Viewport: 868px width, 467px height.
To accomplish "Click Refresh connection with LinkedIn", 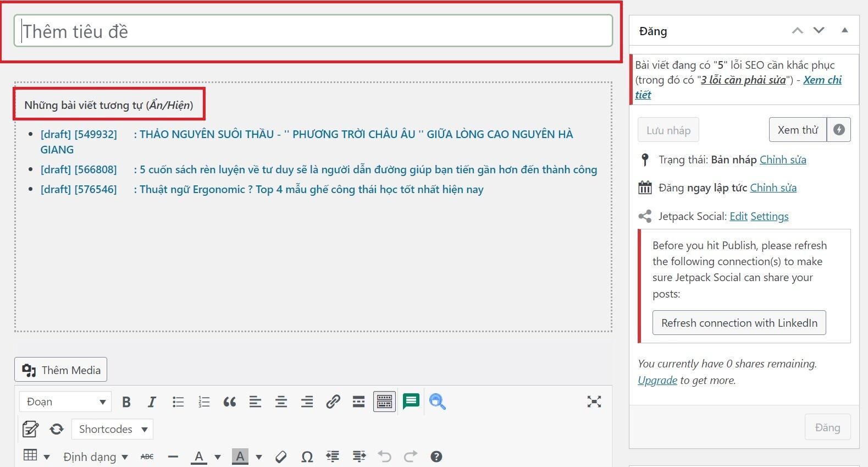I will 739,323.
